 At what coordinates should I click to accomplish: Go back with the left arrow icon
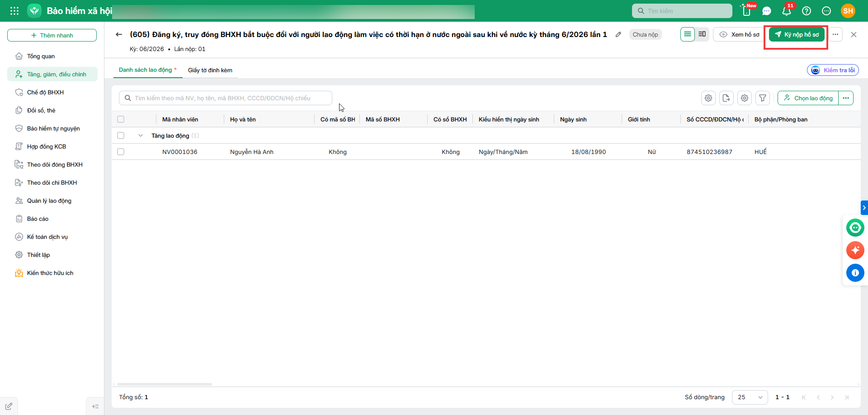point(119,34)
